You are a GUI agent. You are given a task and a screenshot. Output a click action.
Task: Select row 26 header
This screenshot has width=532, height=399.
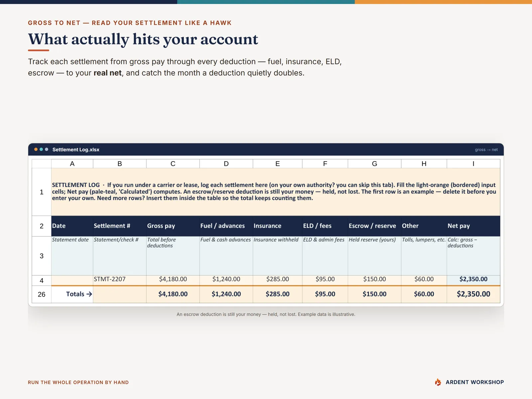click(42, 294)
